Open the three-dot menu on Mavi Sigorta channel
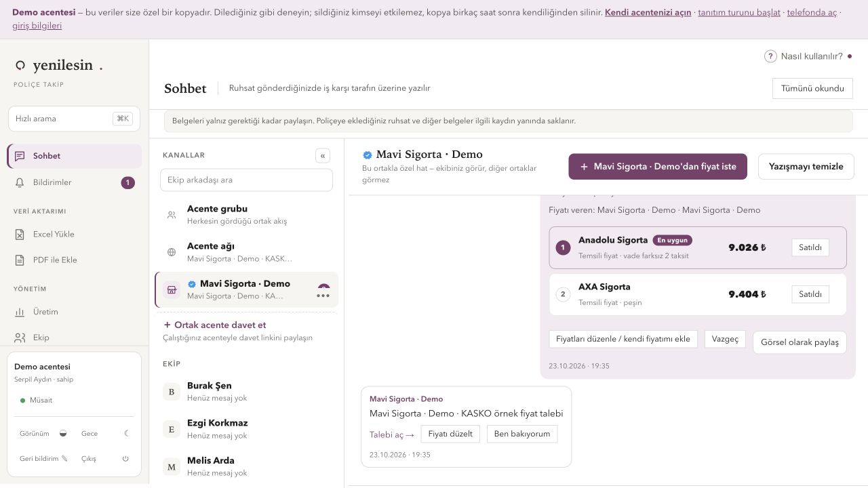868x488 pixels. point(323,296)
